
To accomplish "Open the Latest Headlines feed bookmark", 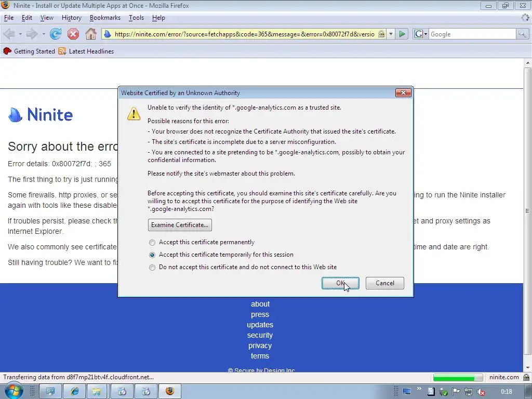I will point(86,51).
